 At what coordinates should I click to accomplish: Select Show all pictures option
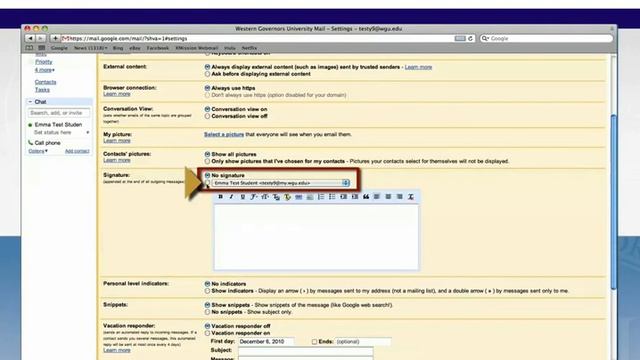[x=207, y=154]
